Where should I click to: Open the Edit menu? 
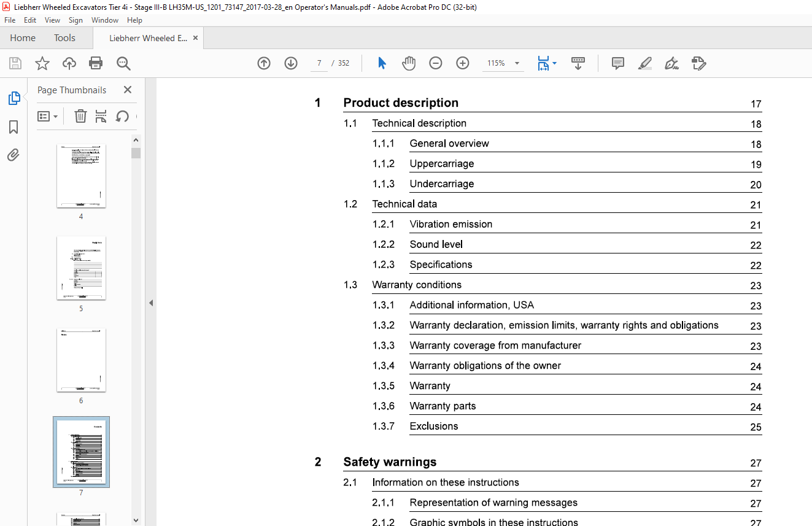(30, 20)
